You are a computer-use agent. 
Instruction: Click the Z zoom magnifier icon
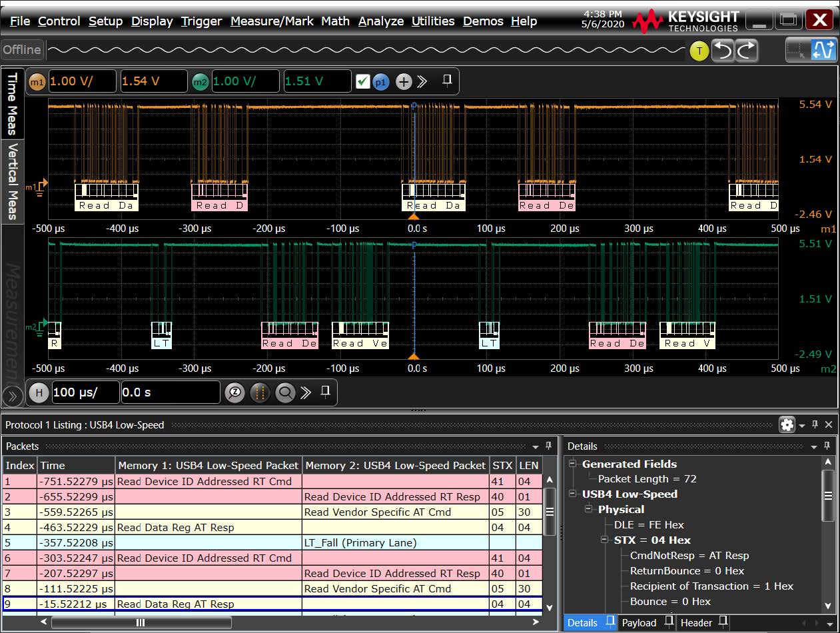click(x=234, y=392)
